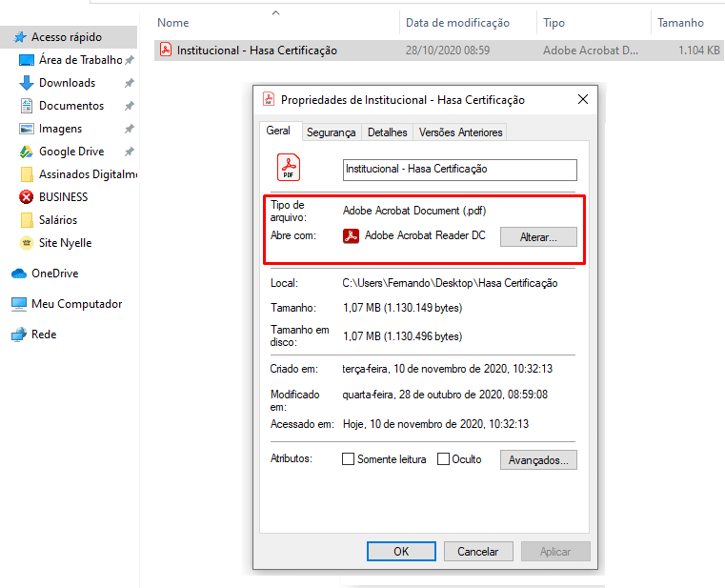
Task: Select the Institucional - Hasa Certificação file row
Action: [x=257, y=51]
